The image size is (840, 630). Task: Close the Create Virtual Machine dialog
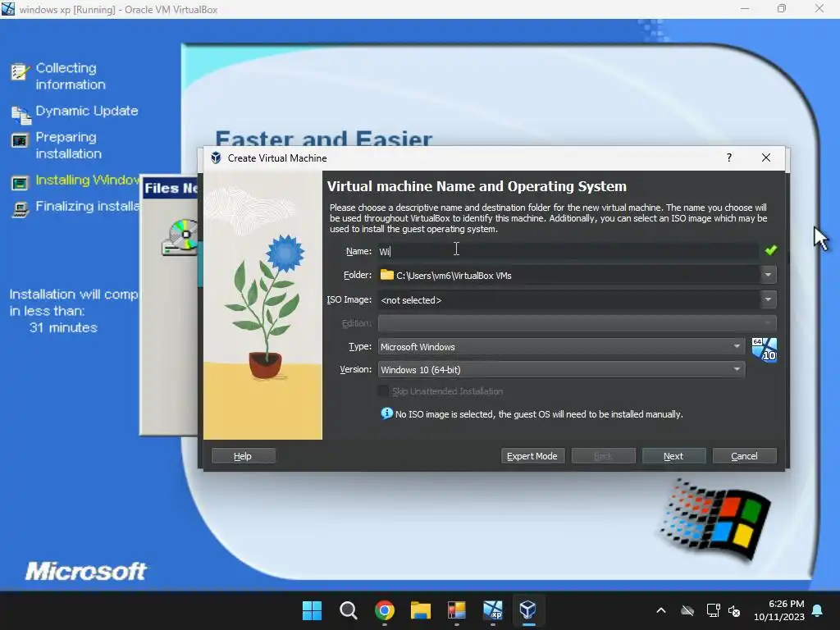[766, 157]
